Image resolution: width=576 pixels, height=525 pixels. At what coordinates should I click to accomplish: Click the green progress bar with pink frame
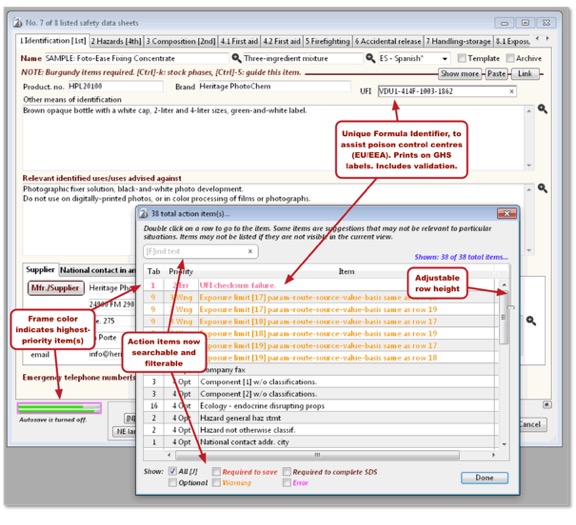point(59,408)
